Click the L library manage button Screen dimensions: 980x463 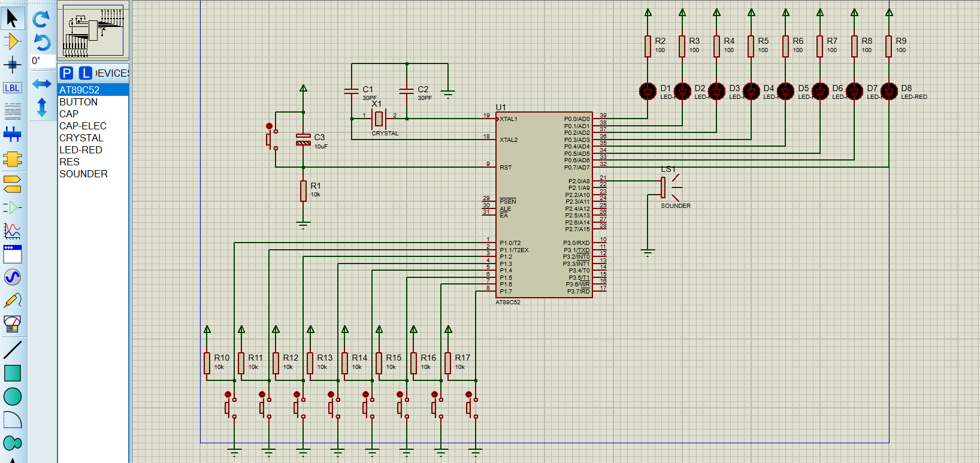[86, 73]
